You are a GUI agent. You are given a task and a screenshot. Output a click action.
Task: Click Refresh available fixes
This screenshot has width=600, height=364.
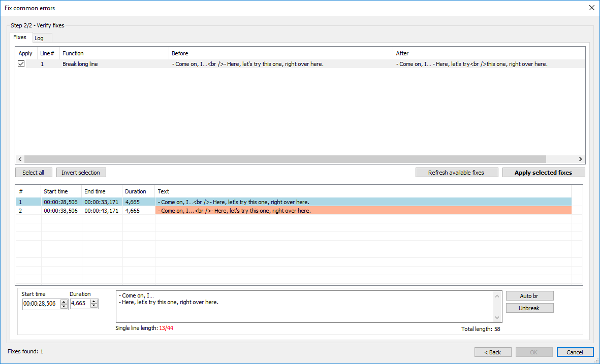click(456, 172)
